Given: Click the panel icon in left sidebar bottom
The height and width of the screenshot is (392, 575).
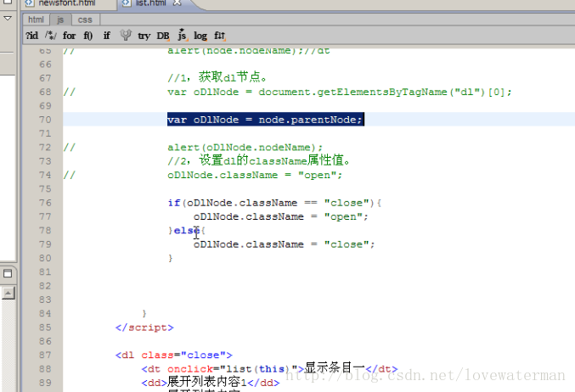Looking at the screenshot, I should (x=8, y=273).
